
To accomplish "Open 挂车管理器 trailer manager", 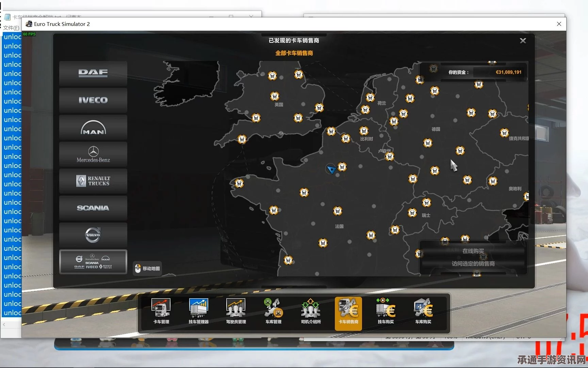I will point(199,312).
